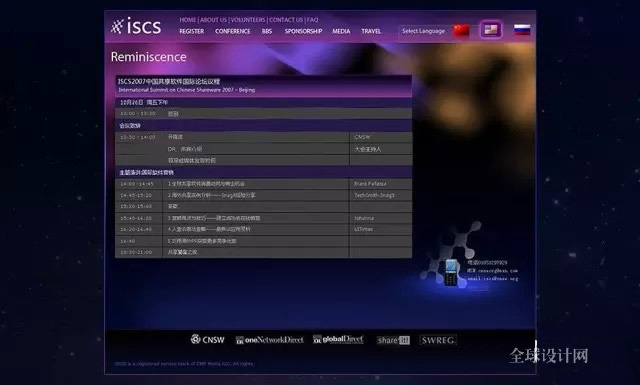Open the globalDirect sponsor logo
The image size is (640, 385).
coord(338,339)
